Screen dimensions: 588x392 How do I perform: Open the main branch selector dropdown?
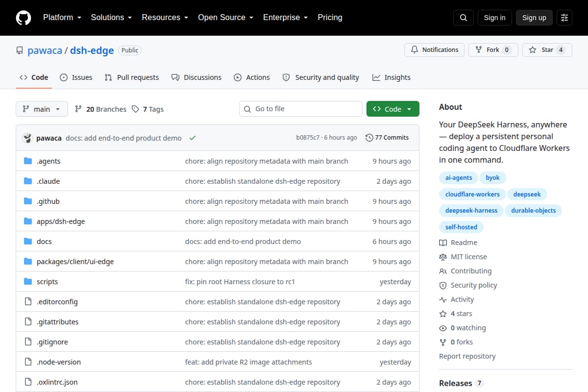point(42,109)
